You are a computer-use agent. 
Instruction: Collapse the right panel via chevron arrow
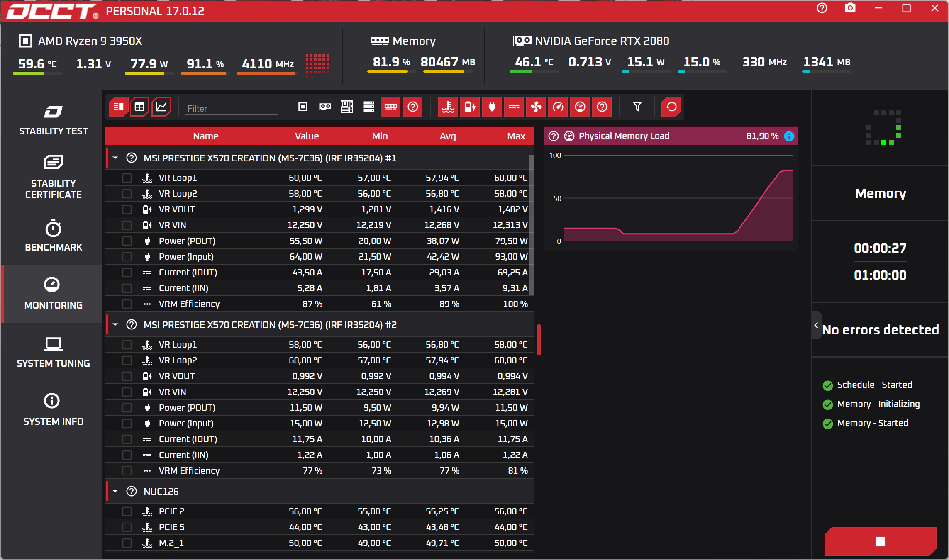pos(816,325)
